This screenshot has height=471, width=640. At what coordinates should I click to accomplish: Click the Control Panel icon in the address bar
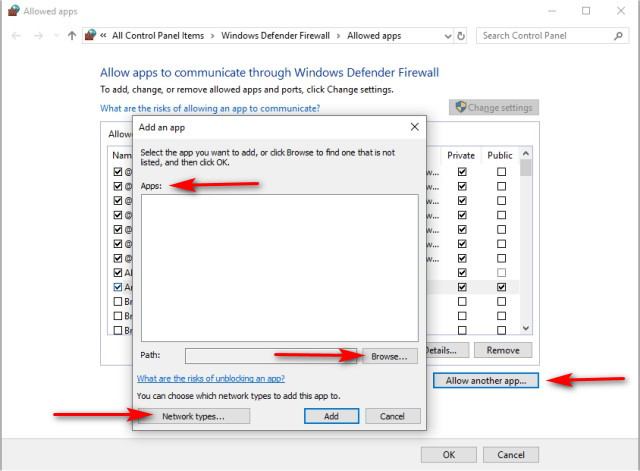(x=90, y=36)
